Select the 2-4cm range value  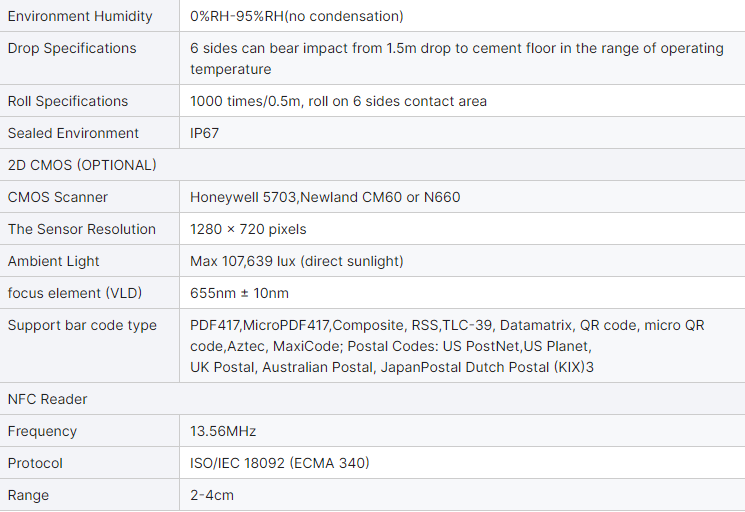tap(212, 495)
